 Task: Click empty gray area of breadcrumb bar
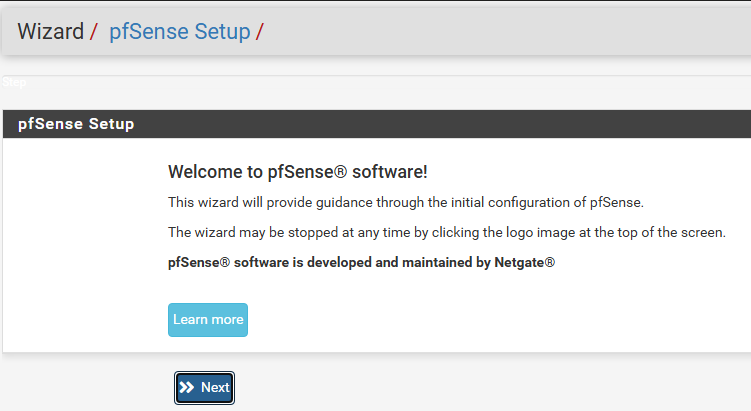[503, 32]
